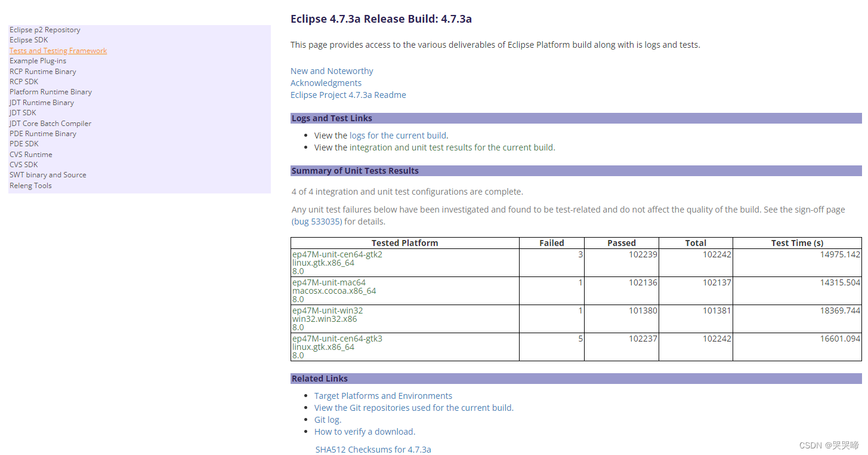This screenshot has height=455, width=868.
Task: Open the New and Noteworthy link
Action: (x=332, y=71)
